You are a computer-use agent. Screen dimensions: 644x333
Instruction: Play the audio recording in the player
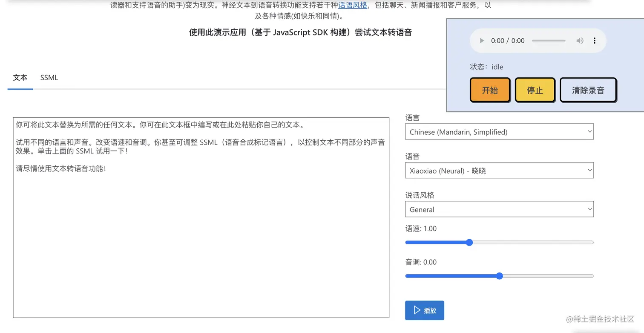[x=482, y=41]
